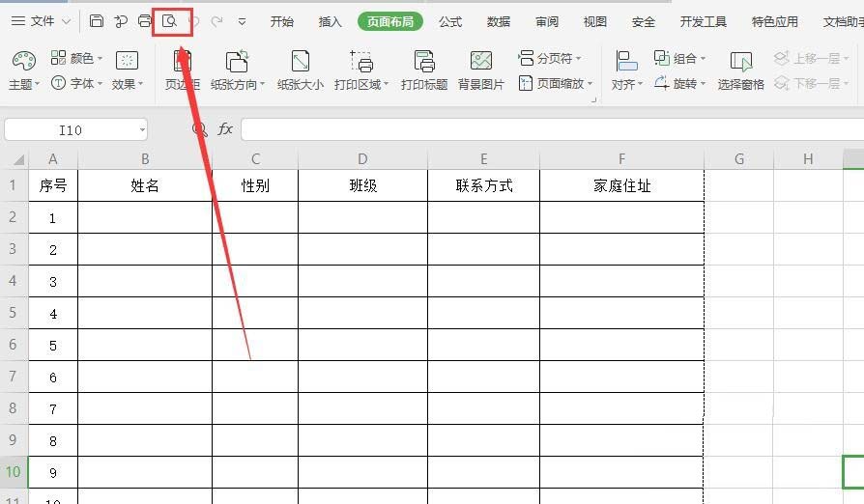Screen dimensions: 864x504
Task: Click the Print icon in quick toolbar
Action: tap(144, 21)
